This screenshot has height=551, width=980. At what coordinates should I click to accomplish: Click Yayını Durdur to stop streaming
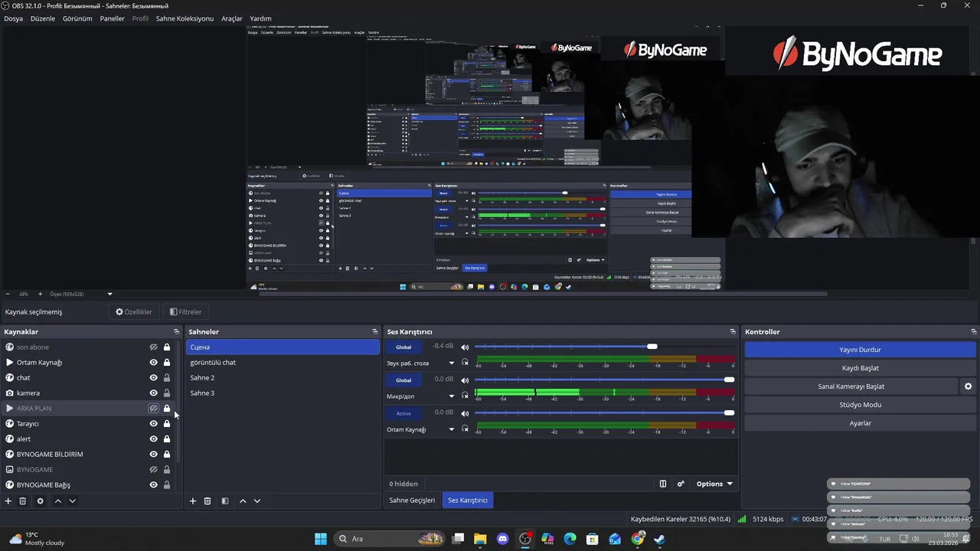pyautogui.click(x=860, y=350)
